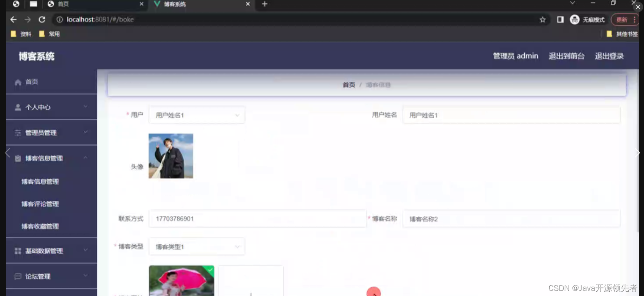Click 退出到前台 in the header
This screenshot has height=296, width=644.
point(567,55)
